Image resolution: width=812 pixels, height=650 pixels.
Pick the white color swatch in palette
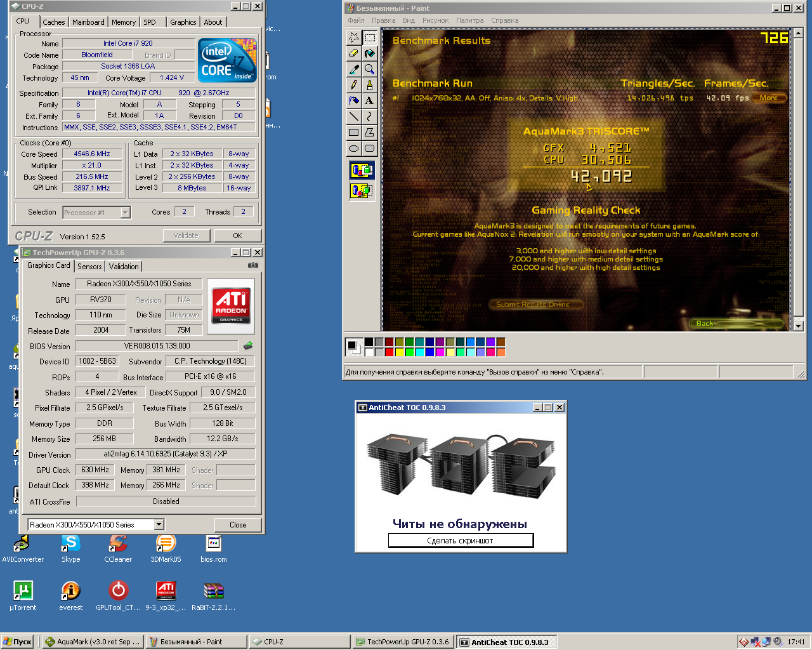pos(369,352)
